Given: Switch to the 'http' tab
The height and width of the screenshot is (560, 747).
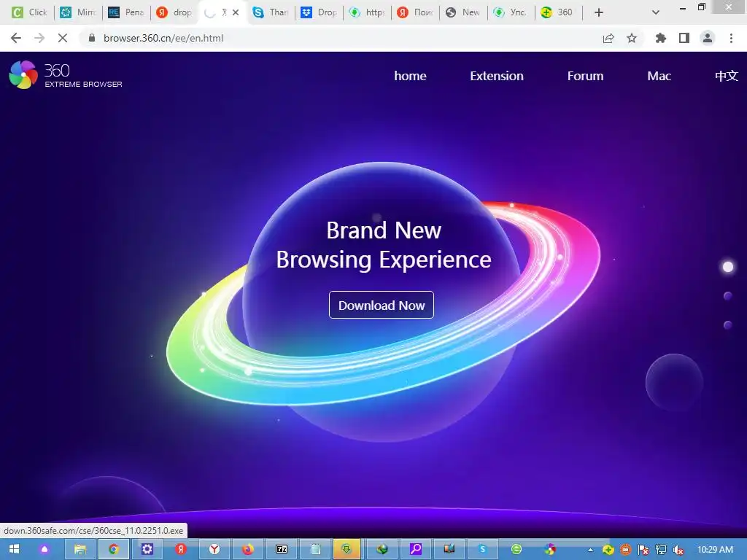Looking at the screenshot, I should pyautogui.click(x=367, y=12).
